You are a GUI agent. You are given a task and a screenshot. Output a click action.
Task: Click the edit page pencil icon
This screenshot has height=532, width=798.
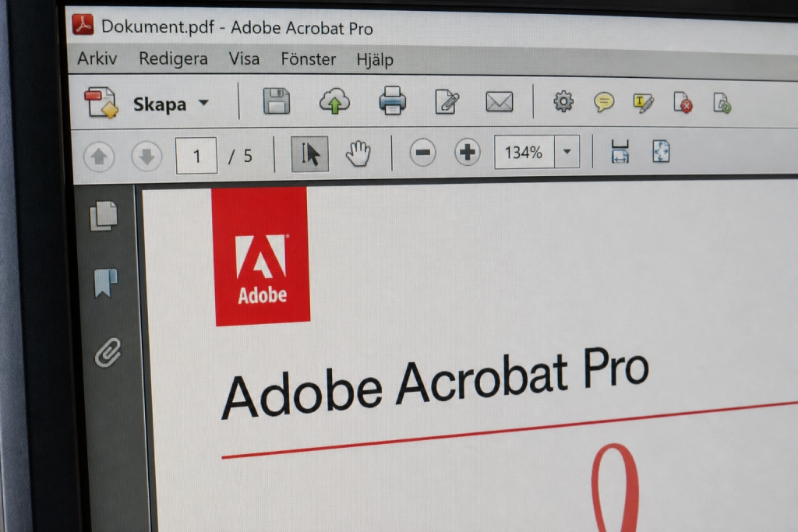coord(447,100)
